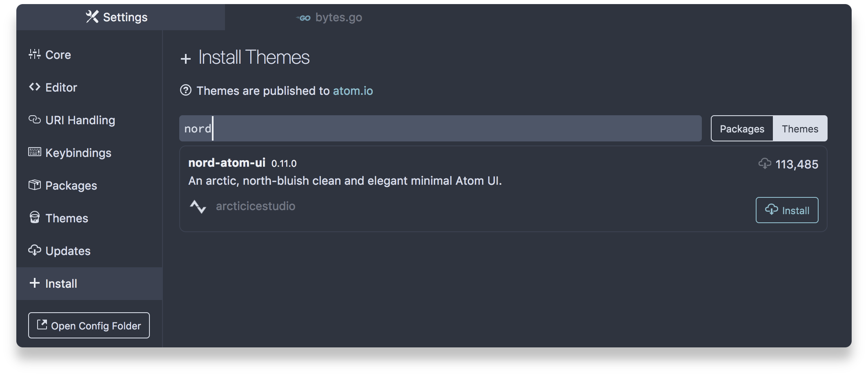Follow the atom.io link
Viewport: 868px width, 376px height.
point(353,91)
